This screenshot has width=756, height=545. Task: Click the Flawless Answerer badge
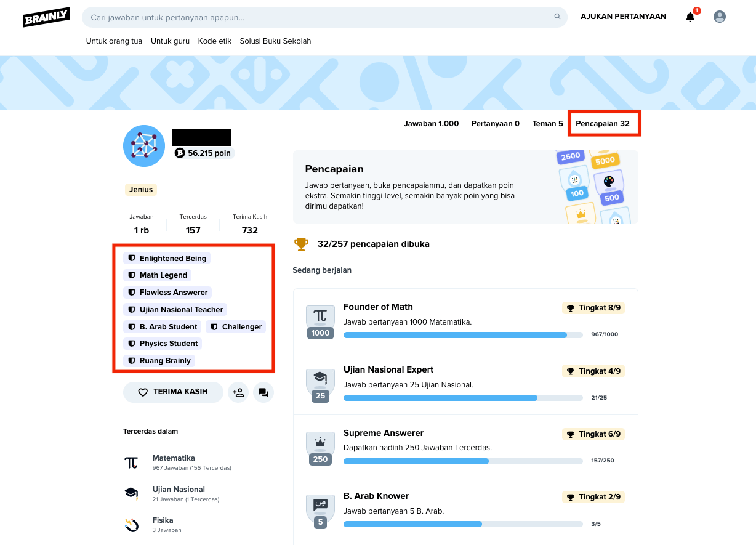[x=167, y=293]
